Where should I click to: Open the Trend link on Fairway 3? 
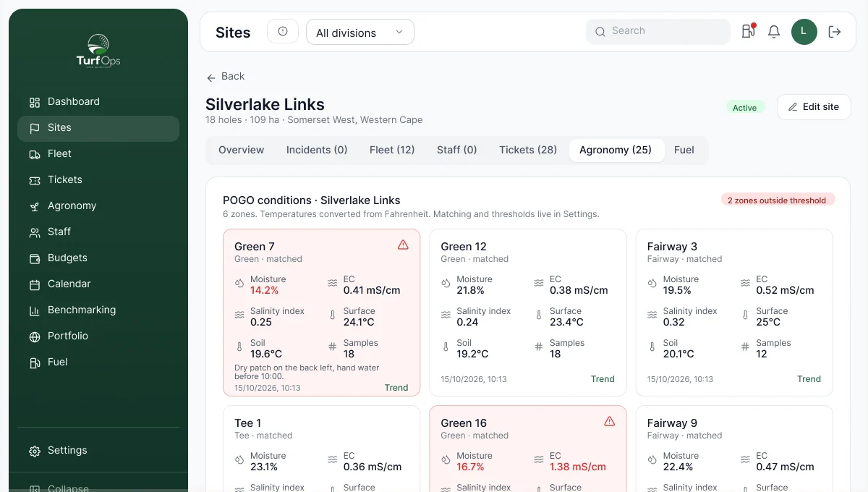(x=809, y=379)
